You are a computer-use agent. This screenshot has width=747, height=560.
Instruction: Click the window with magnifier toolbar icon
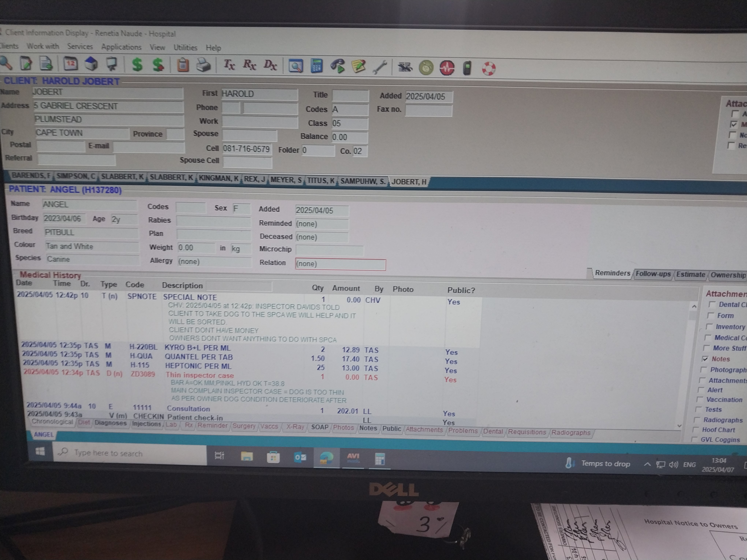pos(296,66)
